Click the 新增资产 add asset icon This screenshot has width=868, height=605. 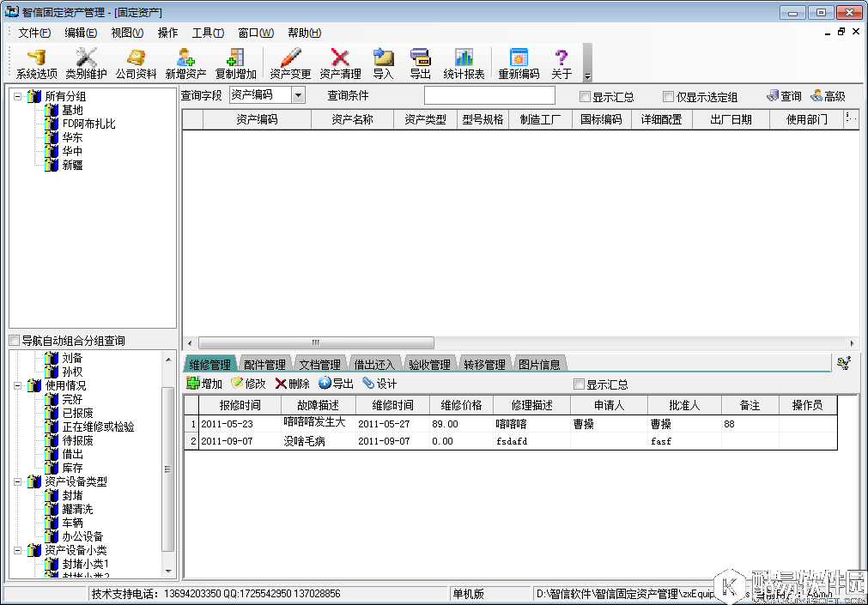click(x=185, y=64)
